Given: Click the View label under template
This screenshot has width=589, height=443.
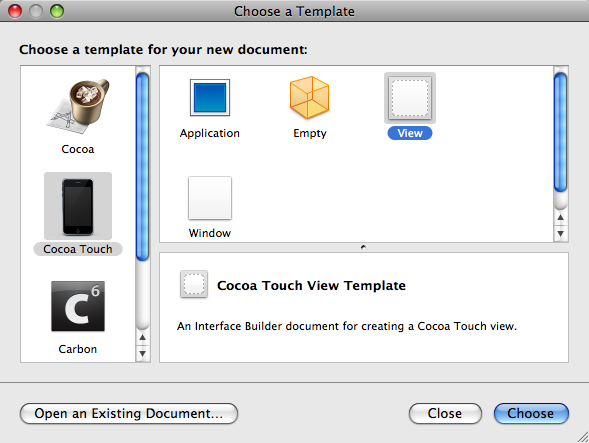Looking at the screenshot, I should 410,133.
